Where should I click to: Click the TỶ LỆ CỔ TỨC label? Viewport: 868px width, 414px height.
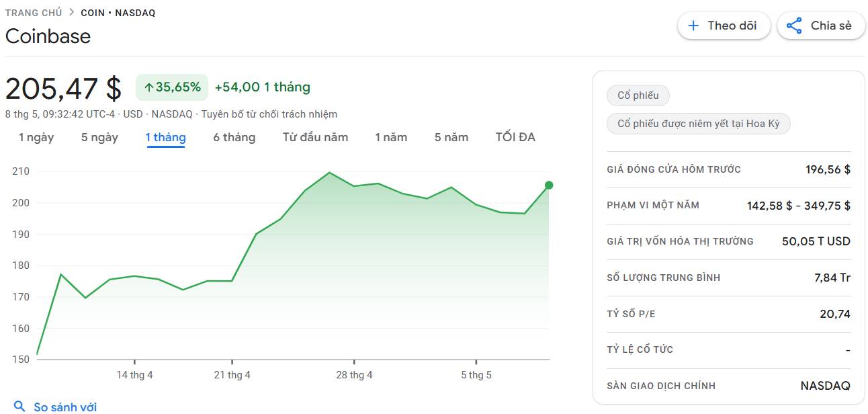coord(640,349)
